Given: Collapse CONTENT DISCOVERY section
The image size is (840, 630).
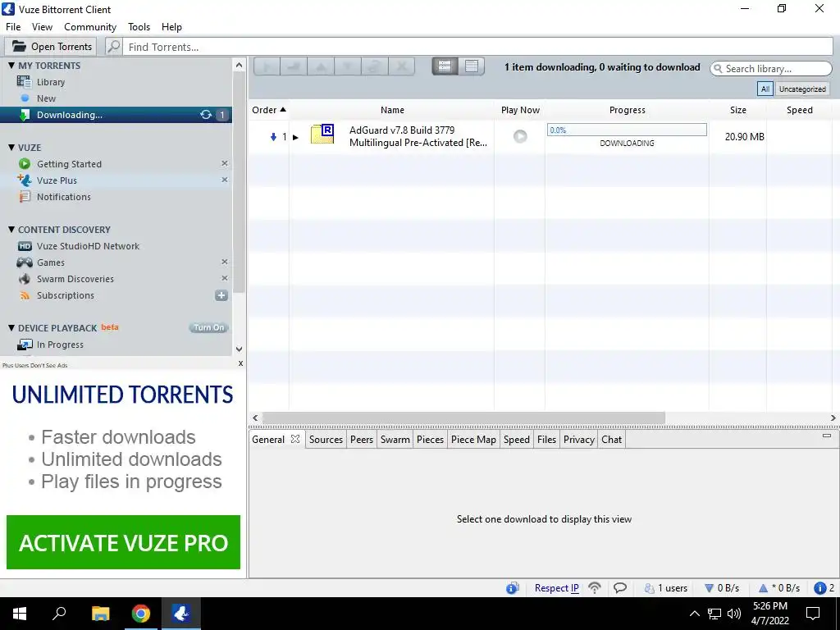Looking at the screenshot, I should click(11, 230).
